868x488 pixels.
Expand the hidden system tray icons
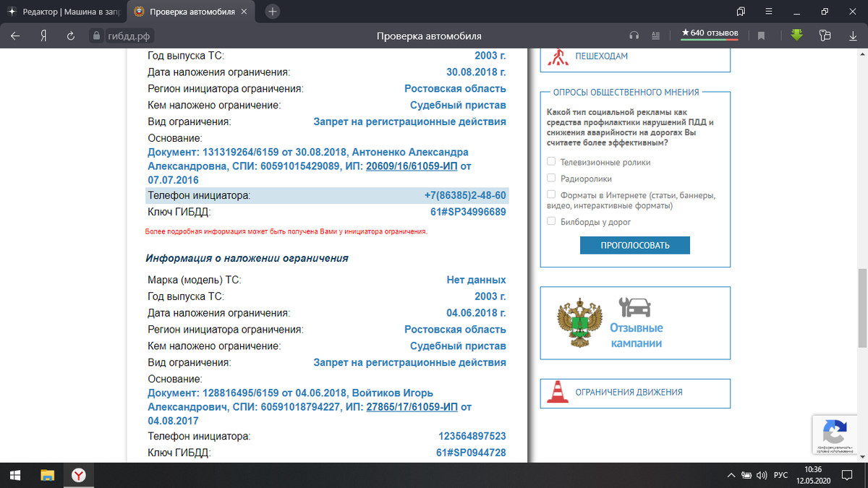pos(730,475)
